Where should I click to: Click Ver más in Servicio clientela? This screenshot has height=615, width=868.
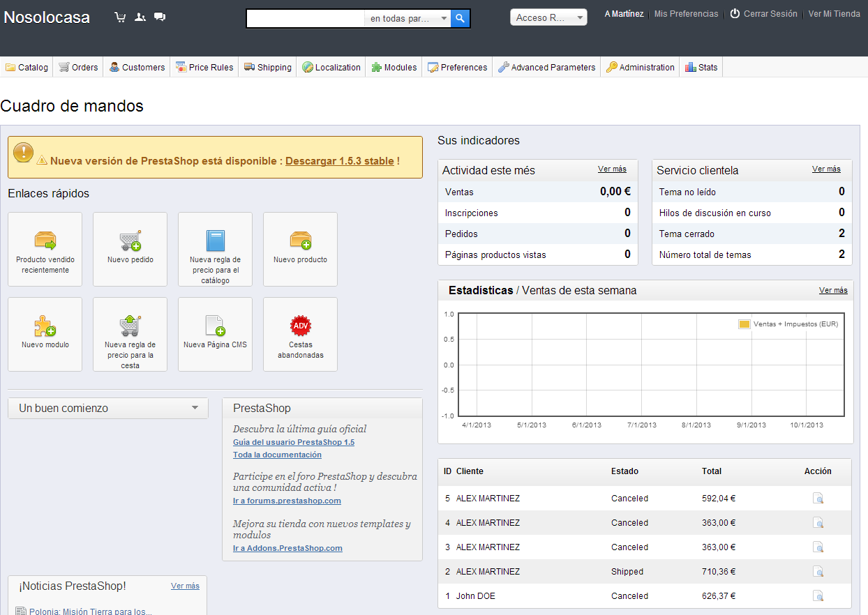click(826, 169)
